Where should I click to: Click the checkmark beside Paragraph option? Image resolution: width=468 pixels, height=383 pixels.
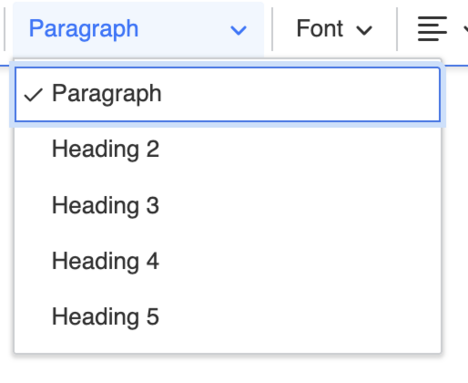33,95
